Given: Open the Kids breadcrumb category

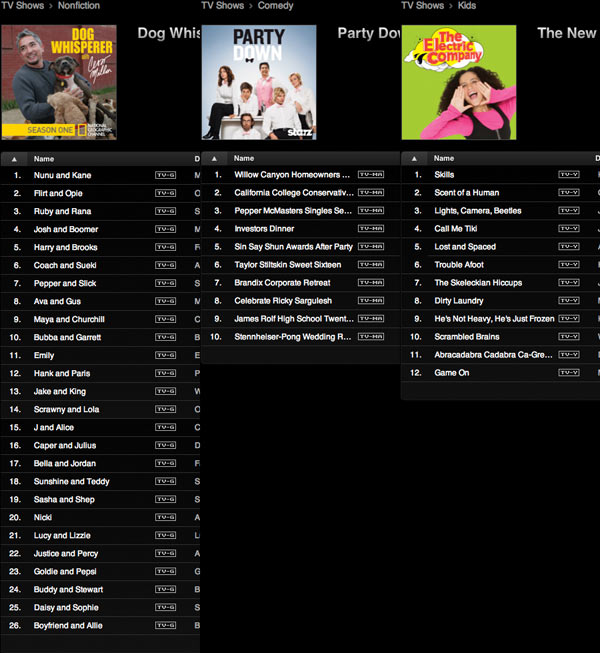Looking at the screenshot, I should [468, 6].
